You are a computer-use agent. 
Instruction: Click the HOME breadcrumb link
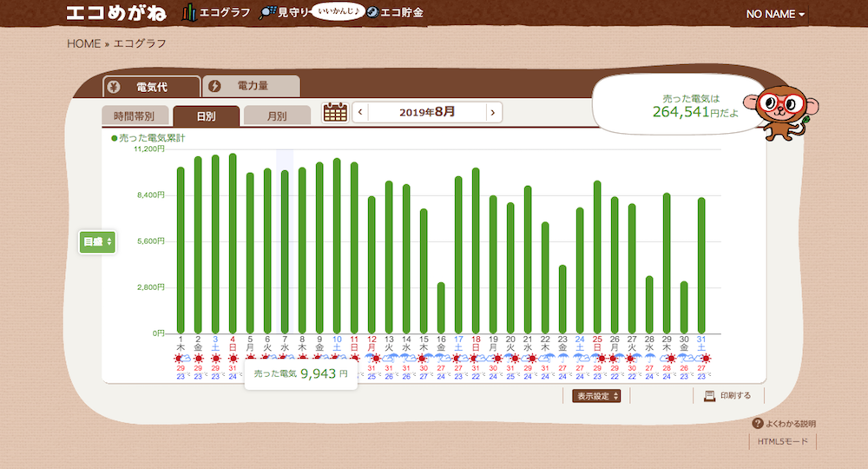(83, 43)
